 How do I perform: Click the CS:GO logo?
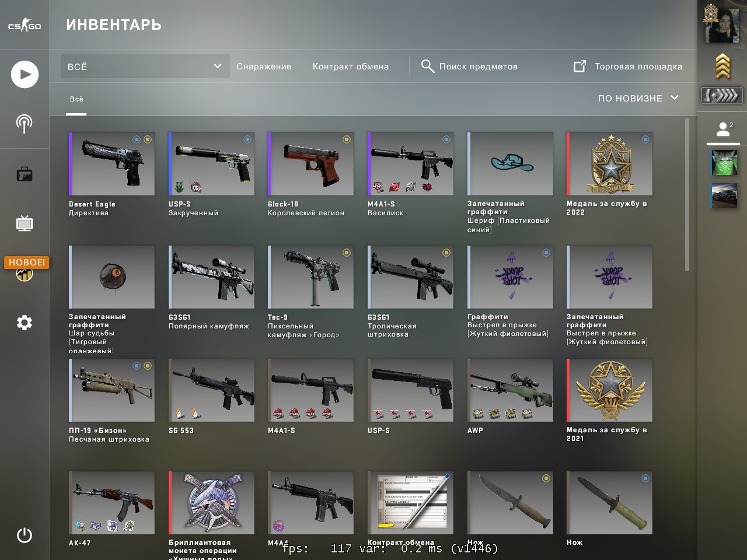[25, 25]
